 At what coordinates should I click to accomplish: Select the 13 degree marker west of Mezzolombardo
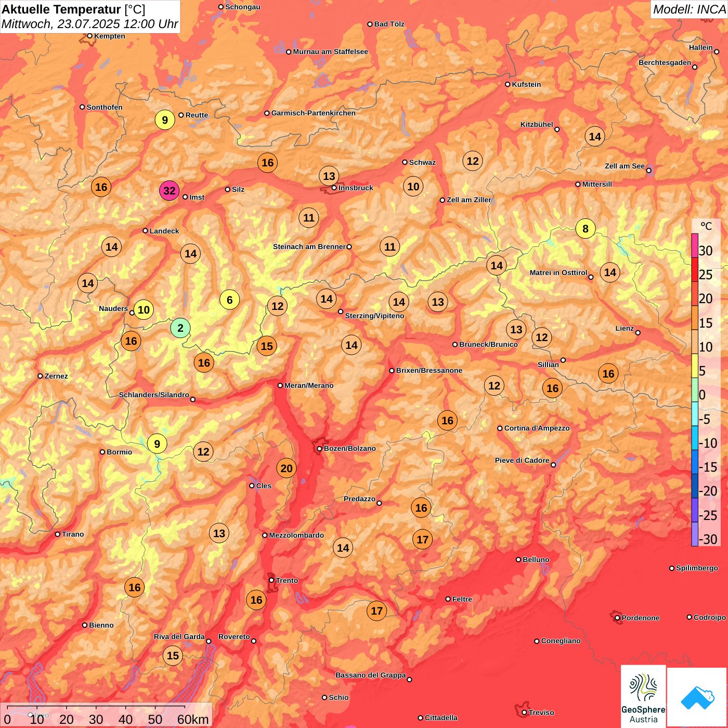click(219, 534)
